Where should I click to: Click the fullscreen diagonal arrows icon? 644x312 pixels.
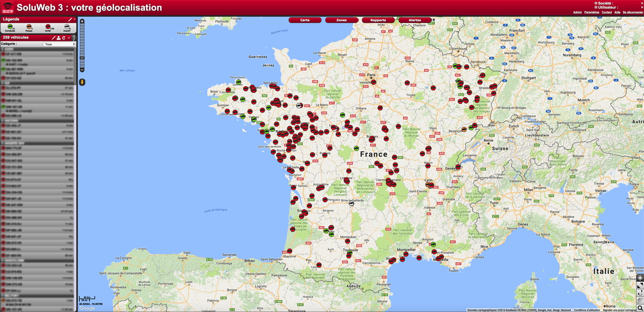tap(640, 286)
